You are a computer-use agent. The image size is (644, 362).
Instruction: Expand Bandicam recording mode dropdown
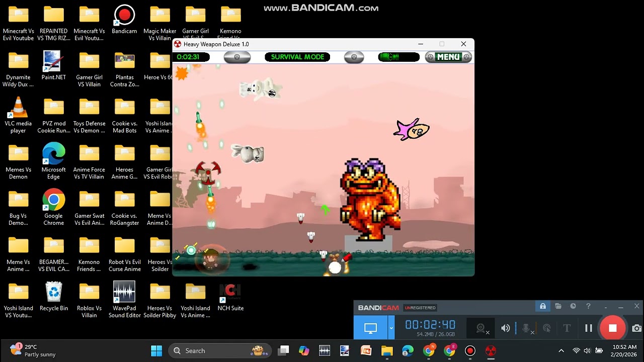[391, 328]
